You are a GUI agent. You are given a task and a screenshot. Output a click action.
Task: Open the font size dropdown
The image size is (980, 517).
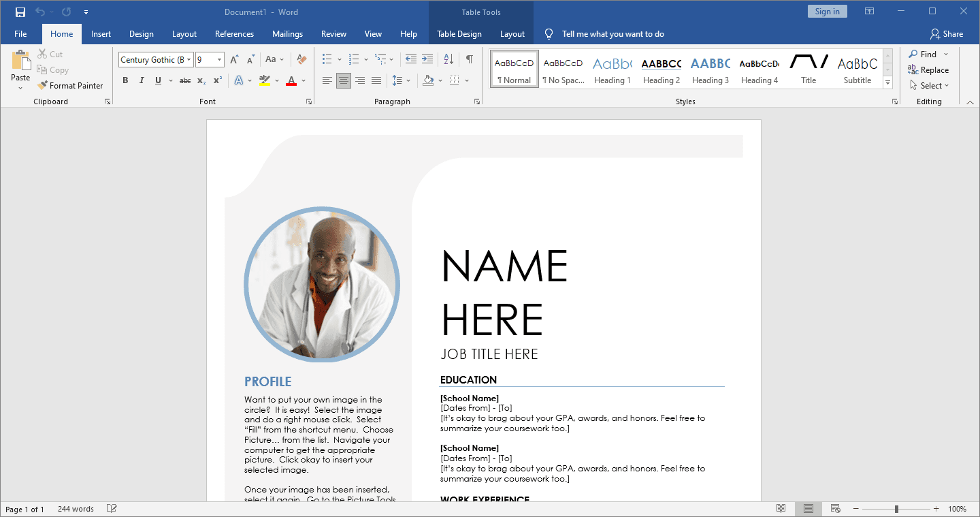point(219,60)
